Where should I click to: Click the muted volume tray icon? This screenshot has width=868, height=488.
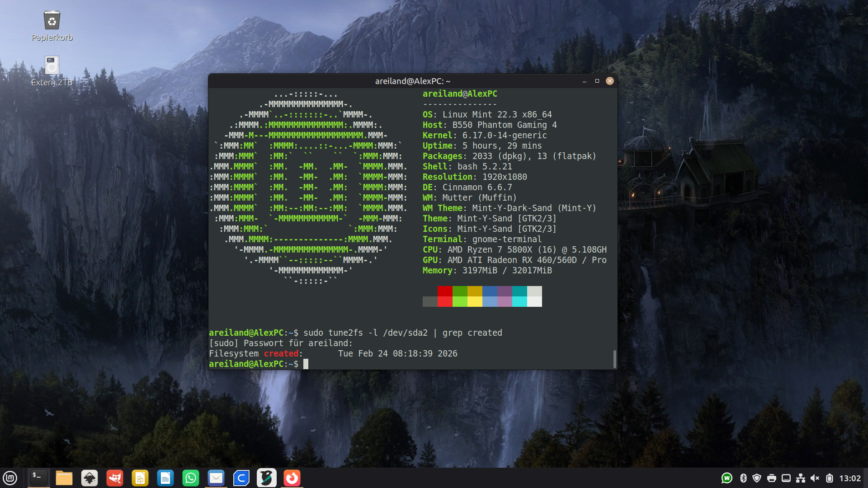815,478
